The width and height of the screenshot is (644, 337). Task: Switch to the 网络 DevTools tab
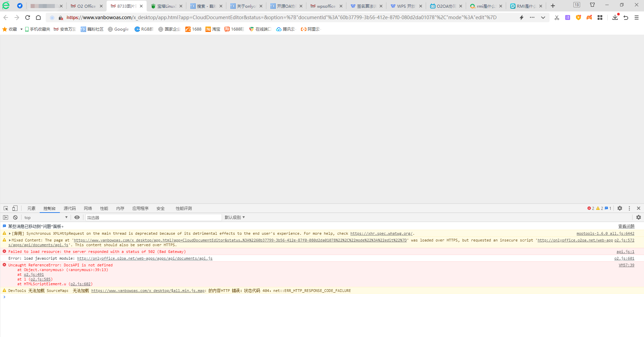click(88, 208)
